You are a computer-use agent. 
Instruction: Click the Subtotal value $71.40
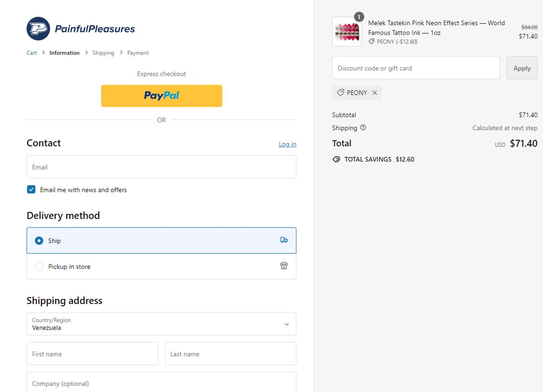coord(528,115)
